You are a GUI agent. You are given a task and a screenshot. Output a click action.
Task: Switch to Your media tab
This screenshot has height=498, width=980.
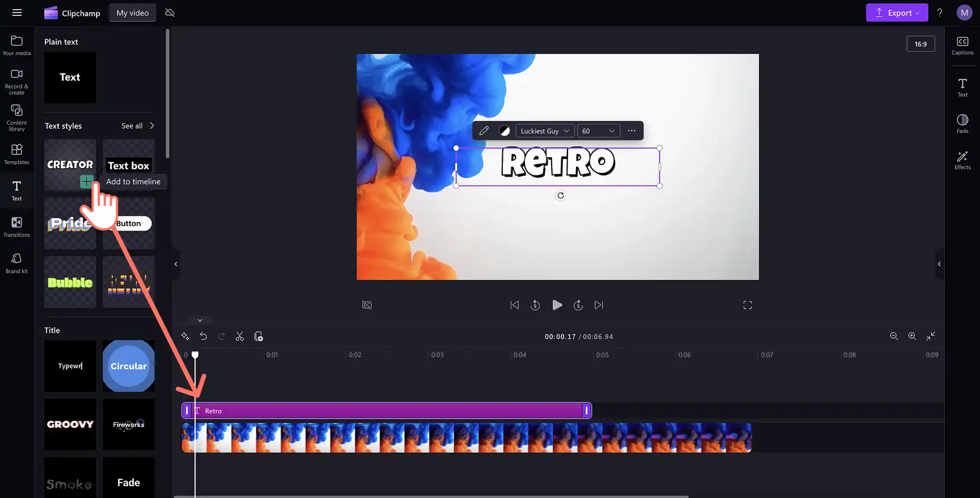tap(17, 45)
